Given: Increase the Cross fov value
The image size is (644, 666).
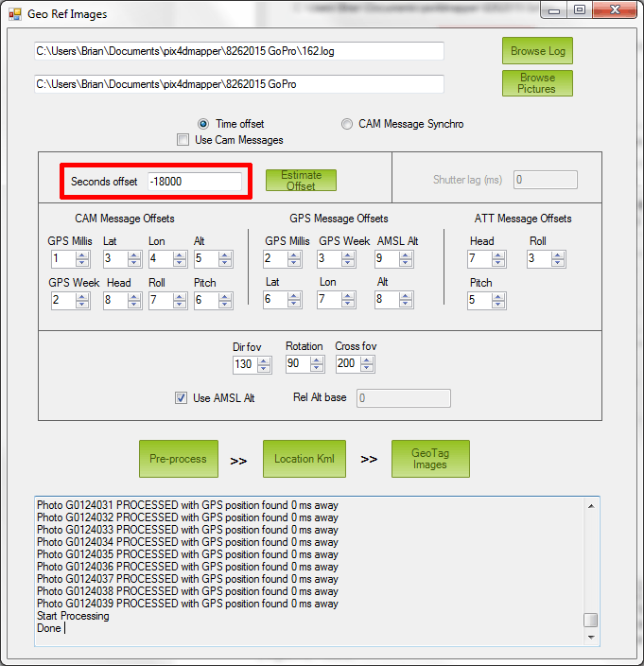Looking at the screenshot, I should click(368, 359).
